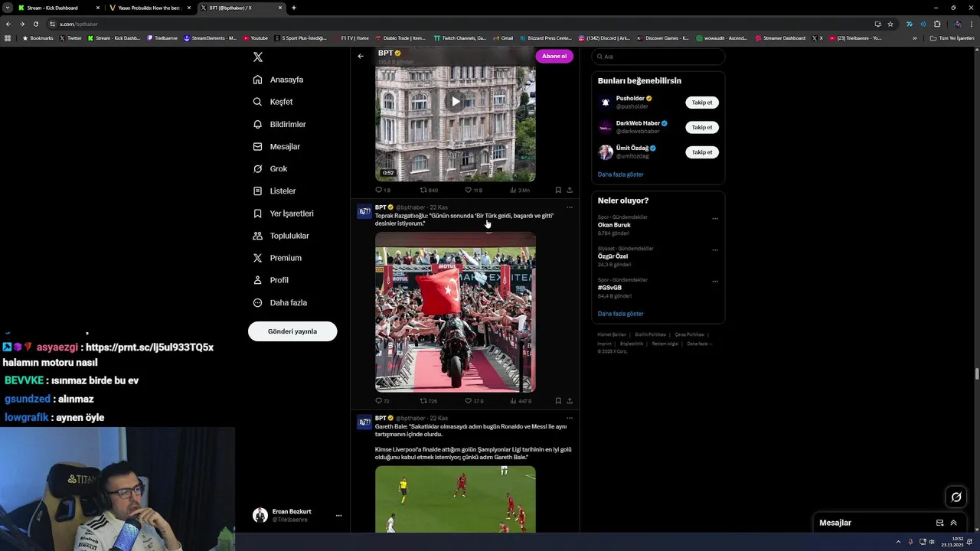The image size is (980, 551).
Task: Open more options on Gareth Bale post
Action: point(569,419)
